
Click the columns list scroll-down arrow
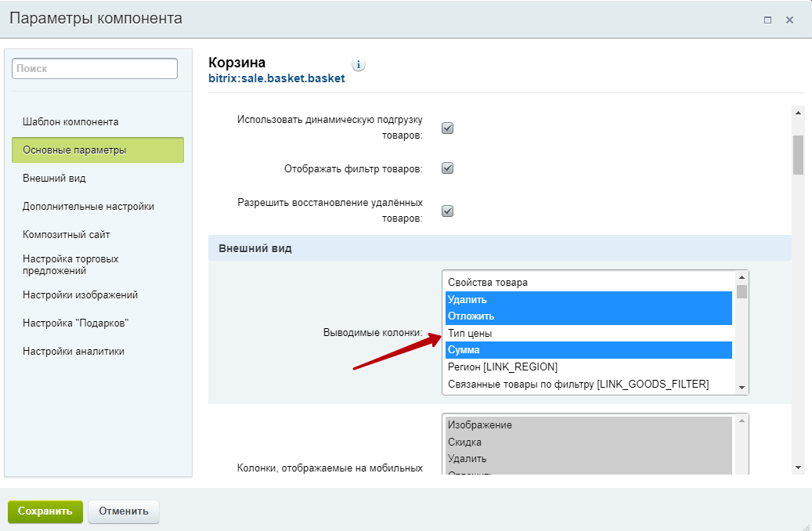tap(742, 387)
